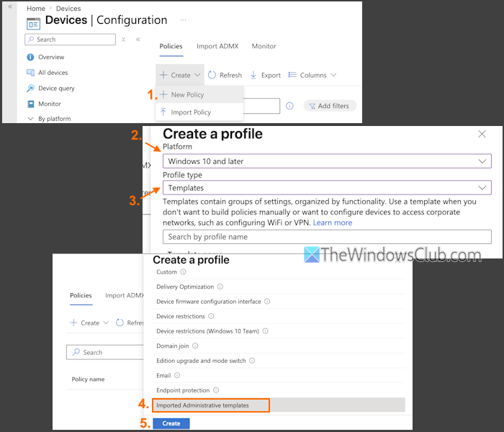Follow the Learn more link
Image resolution: width=504 pixels, height=432 pixels.
point(333,222)
